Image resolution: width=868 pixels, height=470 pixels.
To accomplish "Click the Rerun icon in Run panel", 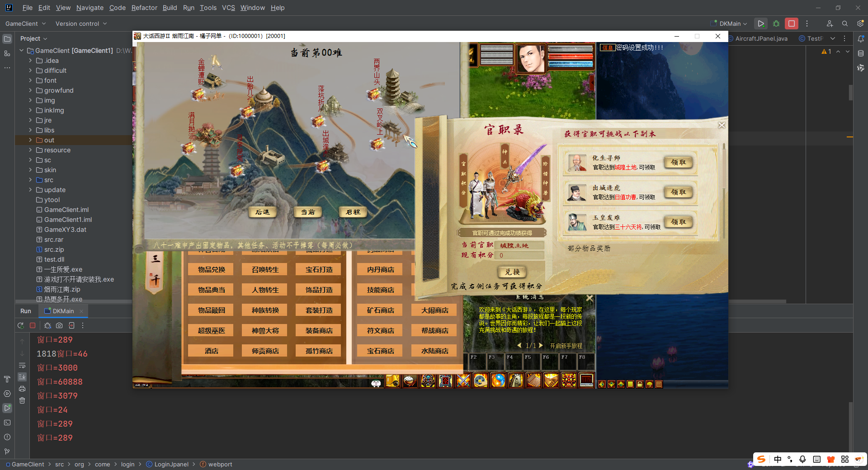I will [x=21, y=325].
